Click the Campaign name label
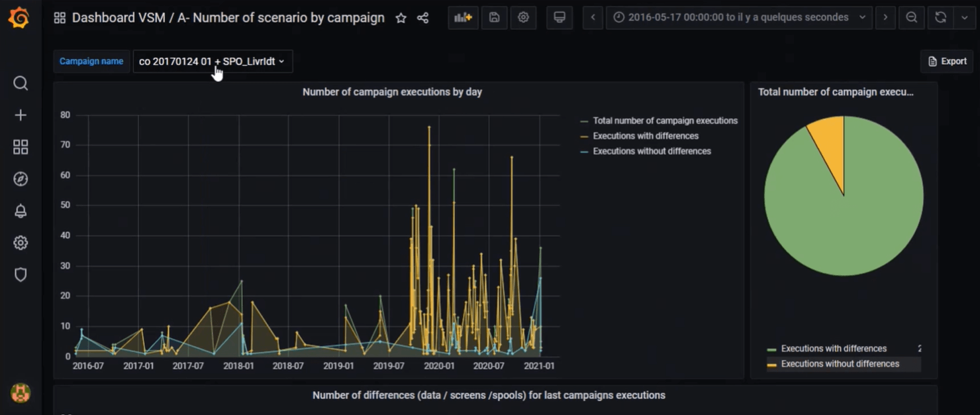The image size is (980, 415). pyautogui.click(x=91, y=62)
